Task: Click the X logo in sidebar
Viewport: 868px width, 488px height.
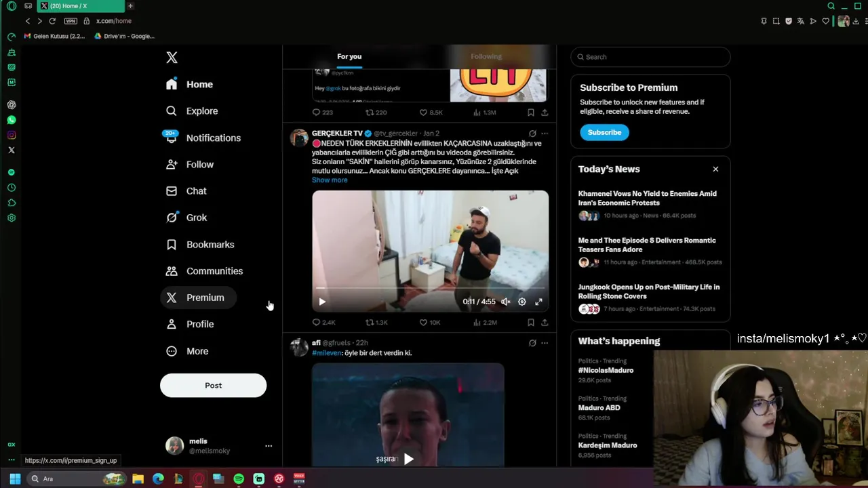Action: click(x=172, y=58)
